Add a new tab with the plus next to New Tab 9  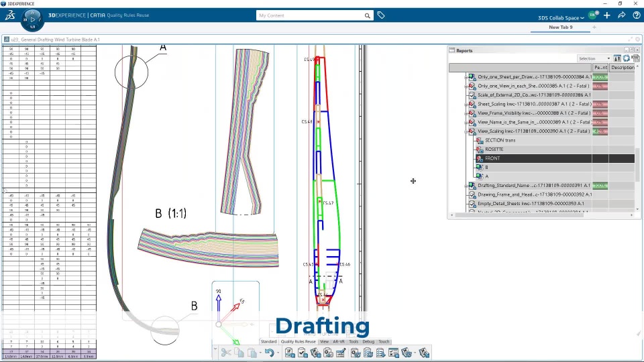[x=594, y=27]
